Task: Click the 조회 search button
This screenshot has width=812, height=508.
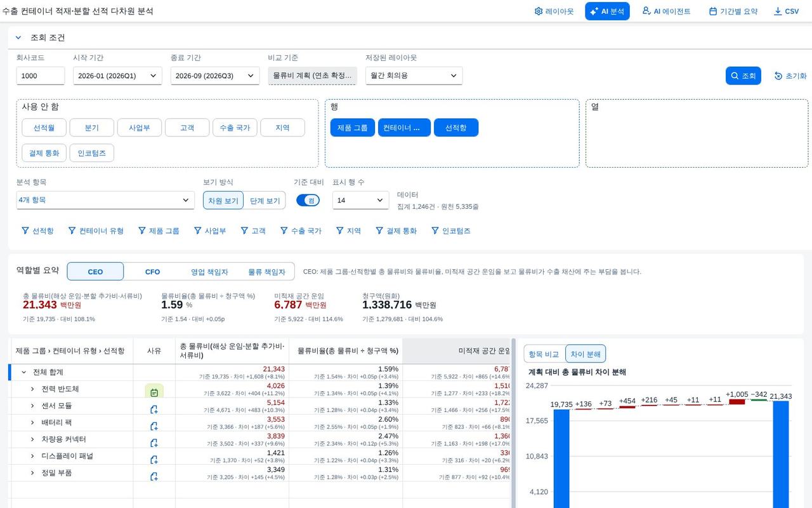Action: [743, 76]
